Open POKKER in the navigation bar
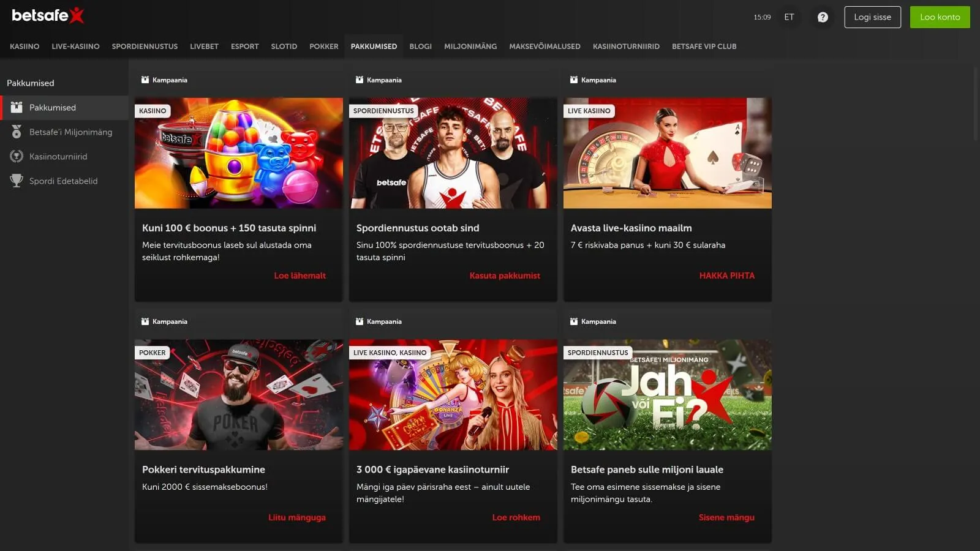 pyautogui.click(x=323, y=47)
